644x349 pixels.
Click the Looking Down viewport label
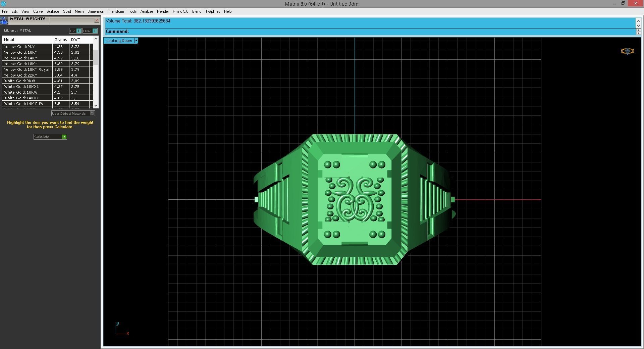tap(119, 41)
